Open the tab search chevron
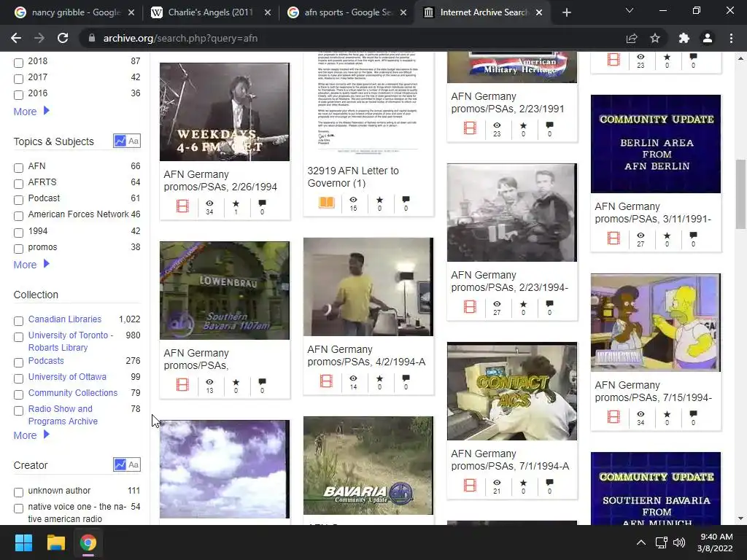This screenshot has height=560, width=747. [630, 10]
